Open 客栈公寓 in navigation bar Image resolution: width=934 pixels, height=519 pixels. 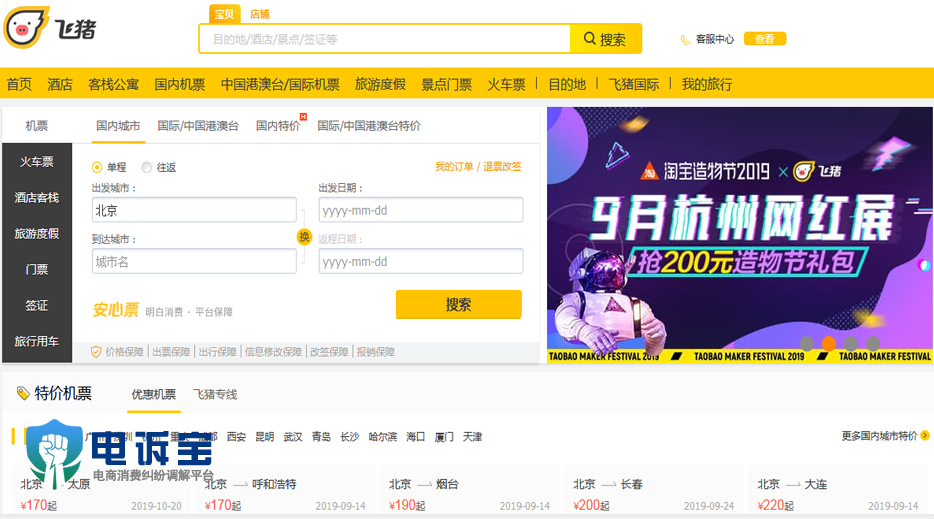[x=113, y=84]
